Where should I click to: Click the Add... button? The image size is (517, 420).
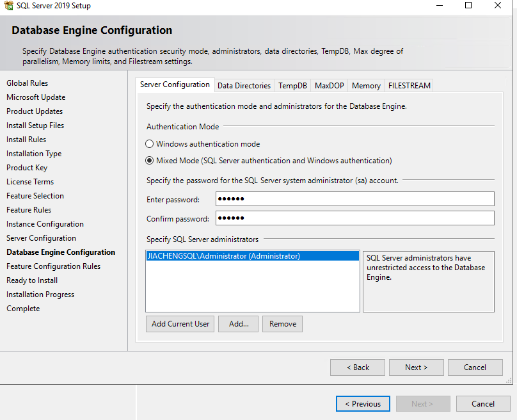coord(239,324)
